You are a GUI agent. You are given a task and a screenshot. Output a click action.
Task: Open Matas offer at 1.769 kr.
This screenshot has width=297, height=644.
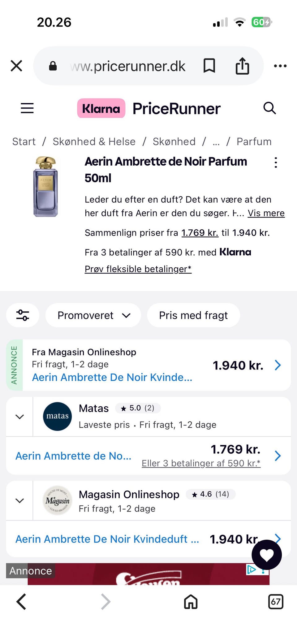coord(148,456)
